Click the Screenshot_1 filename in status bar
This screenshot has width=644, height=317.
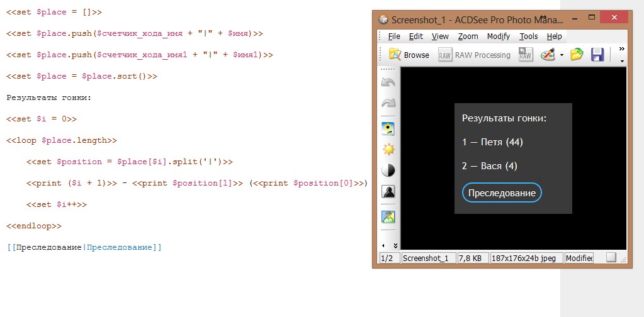pos(428,258)
